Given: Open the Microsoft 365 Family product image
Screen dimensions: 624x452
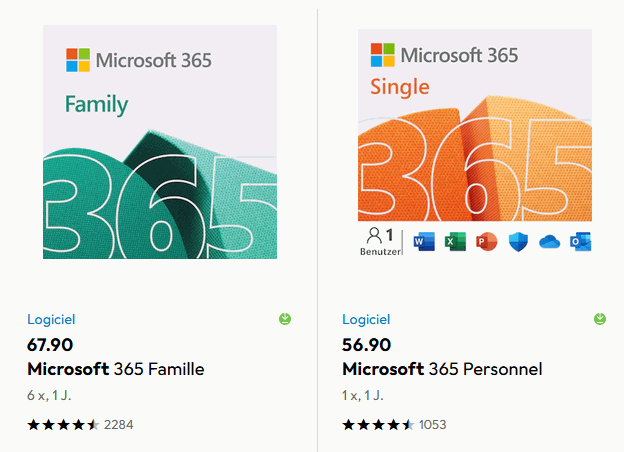Looking at the screenshot, I should point(160,142).
